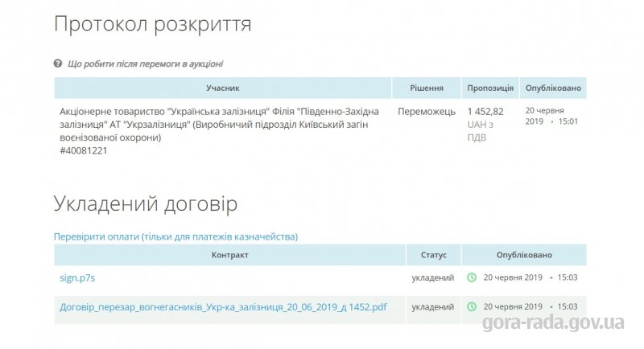The width and height of the screenshot is (644, 349).
Task: Click Опубліковано header in contract table
Action: pyautogui.click(x=524, y=255)
